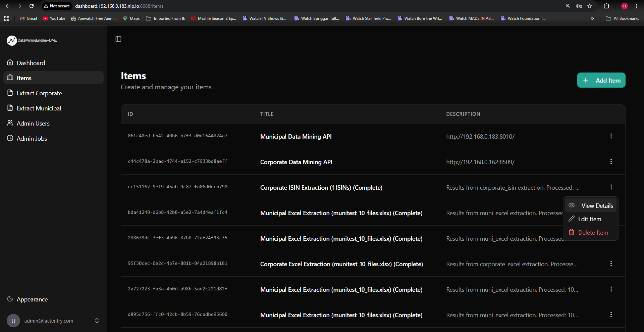Click ID 288639dc-3ef3-4b96-87b8-72af24f93c35
The width and height of the screenshot is (644, 332).
pos(177,238)
